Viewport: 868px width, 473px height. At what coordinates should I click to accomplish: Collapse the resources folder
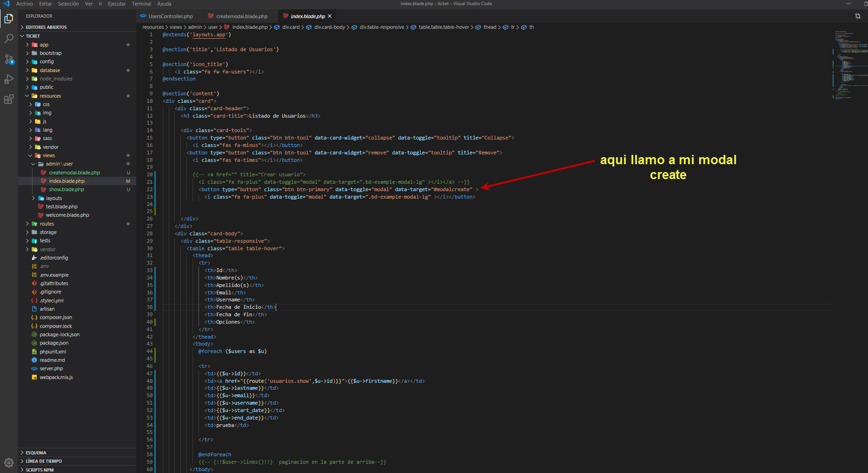tap(77, 96)
